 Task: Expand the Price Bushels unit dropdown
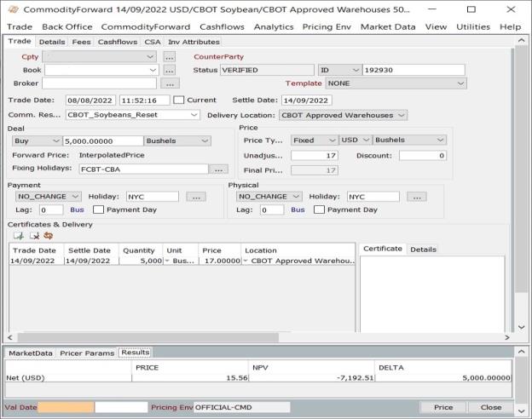coord(441,140)
